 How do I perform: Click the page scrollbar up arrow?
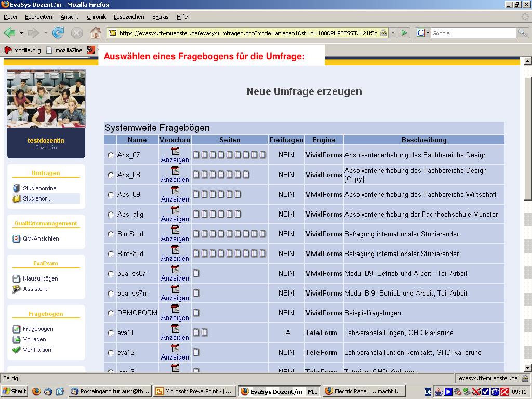[x=528, y=61]
